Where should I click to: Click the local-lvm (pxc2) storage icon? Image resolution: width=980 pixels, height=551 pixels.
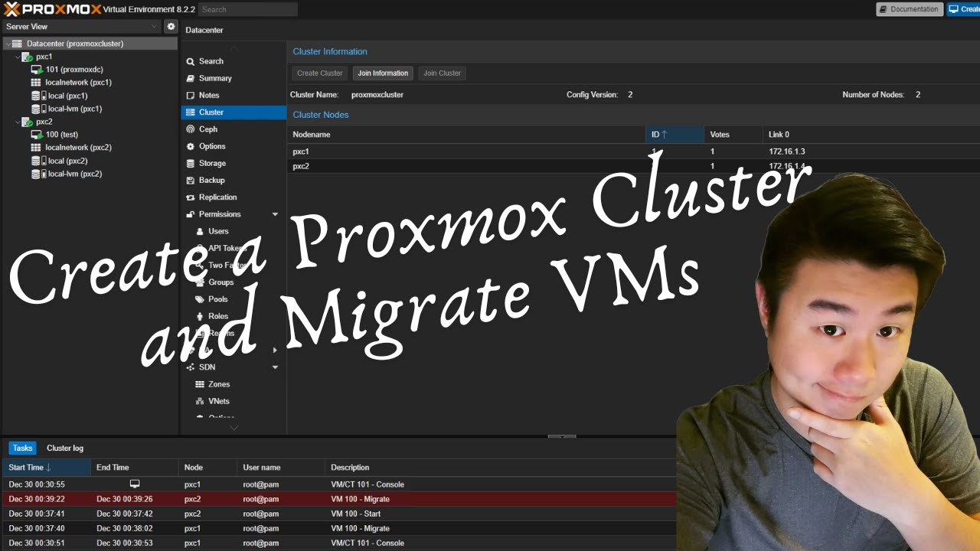tap(36, 174)
